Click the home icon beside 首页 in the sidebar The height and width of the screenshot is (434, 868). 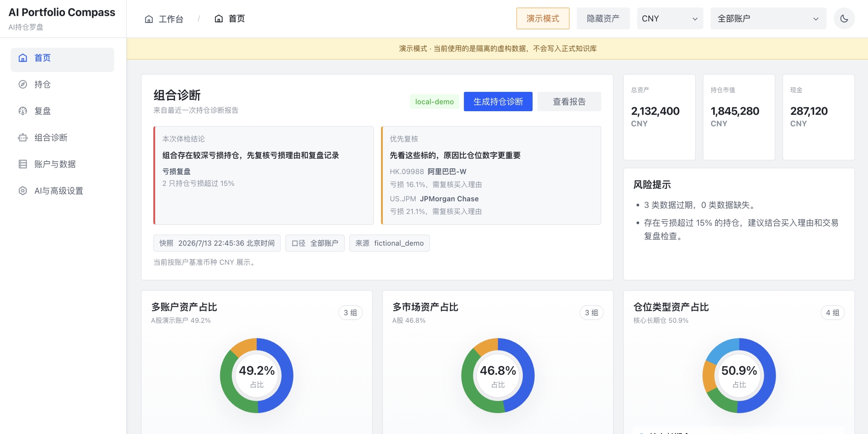click(x=23, y=58)
